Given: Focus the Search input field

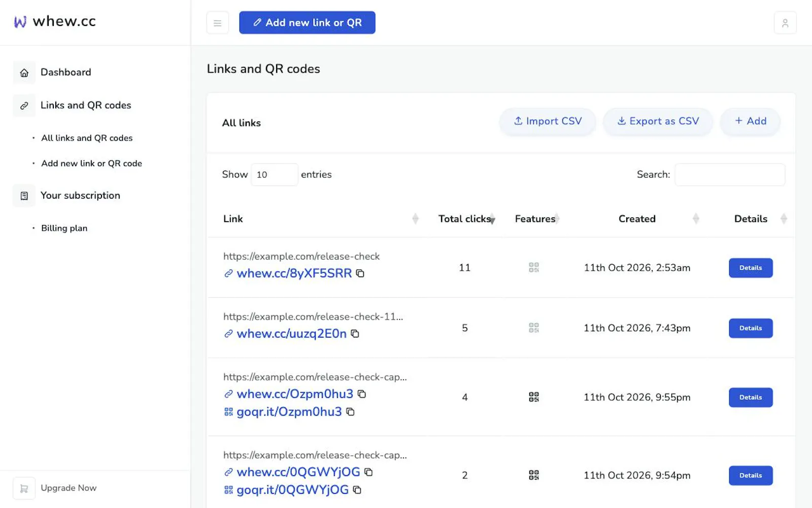Looking at the screenshot, I should point(730,175).
